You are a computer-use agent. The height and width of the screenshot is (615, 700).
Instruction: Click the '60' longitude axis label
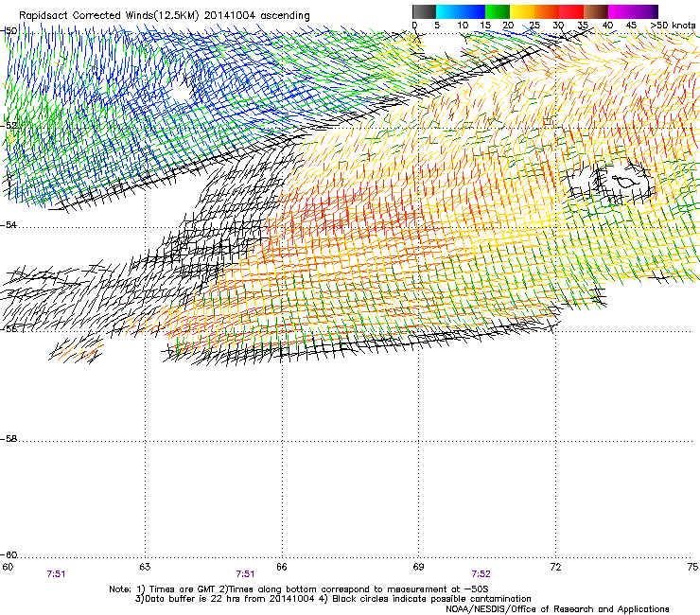(x=8, y=567)
